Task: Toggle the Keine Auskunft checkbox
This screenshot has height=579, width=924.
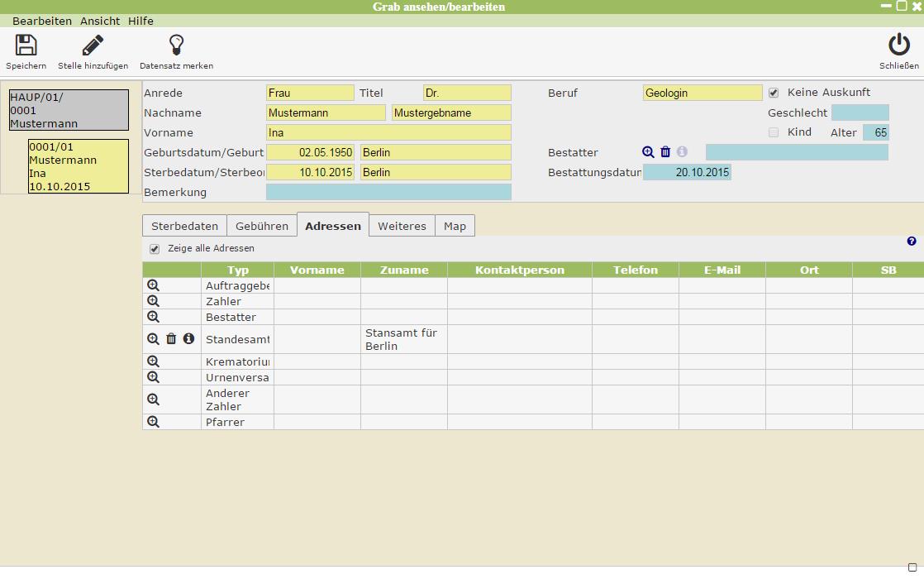Action: [x=774, y=93]
